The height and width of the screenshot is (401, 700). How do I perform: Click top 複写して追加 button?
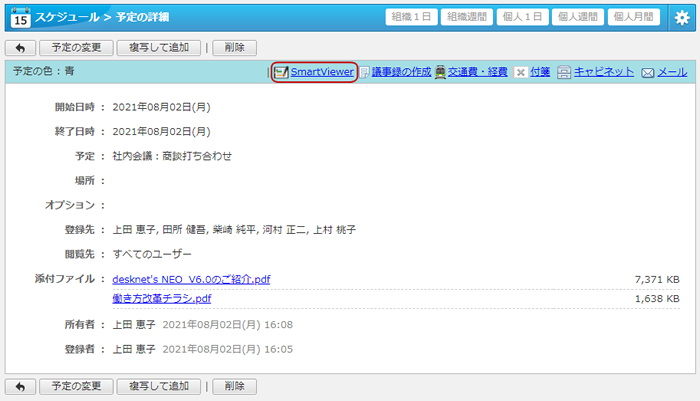click(x=158, y=48)
